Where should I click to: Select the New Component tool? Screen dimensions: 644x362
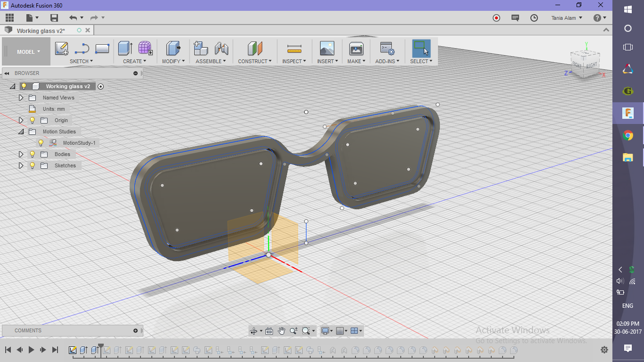click(x=201, y=48)
